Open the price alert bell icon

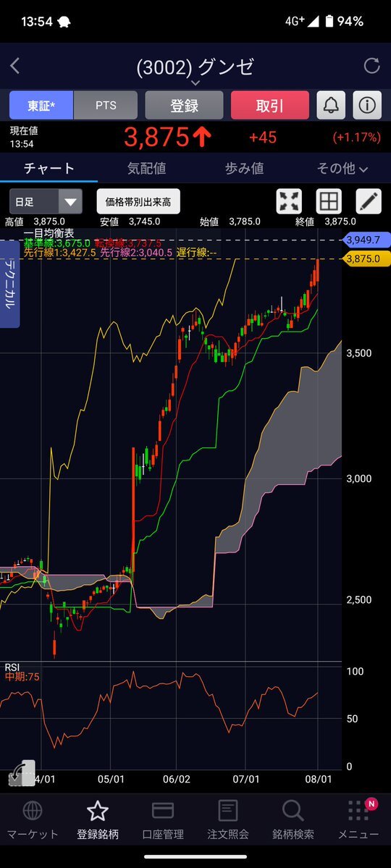(x=331, y=105)
